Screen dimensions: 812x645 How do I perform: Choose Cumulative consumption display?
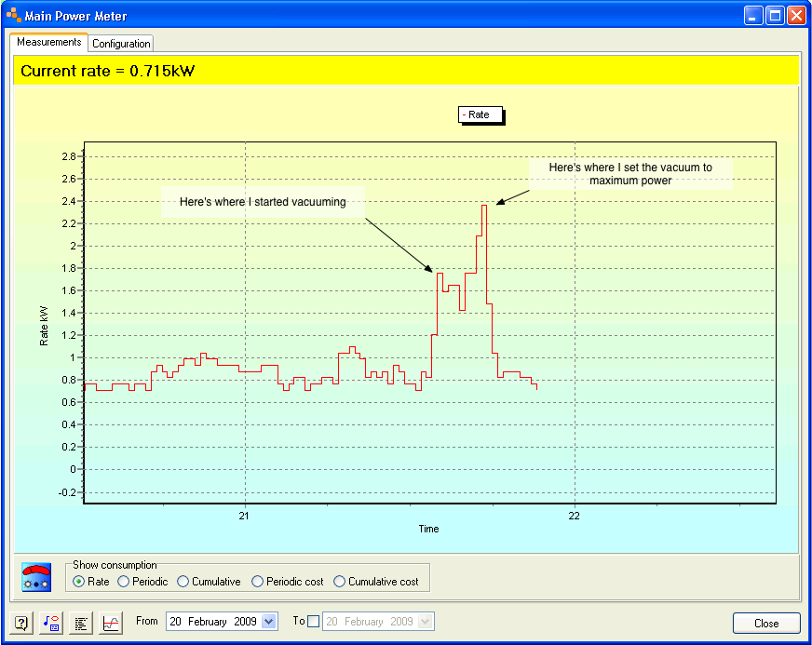click(183, 582)
